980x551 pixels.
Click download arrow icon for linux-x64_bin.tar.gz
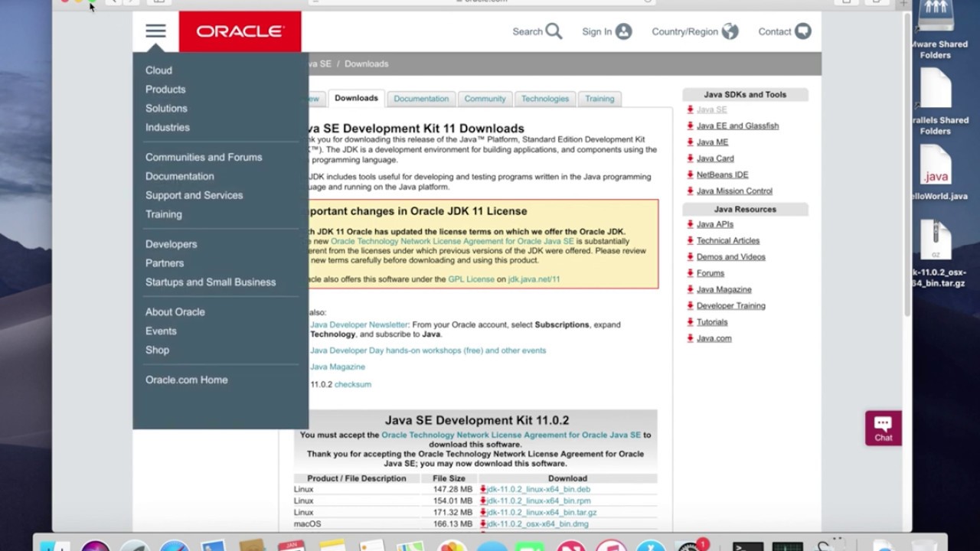pos(483,512)
